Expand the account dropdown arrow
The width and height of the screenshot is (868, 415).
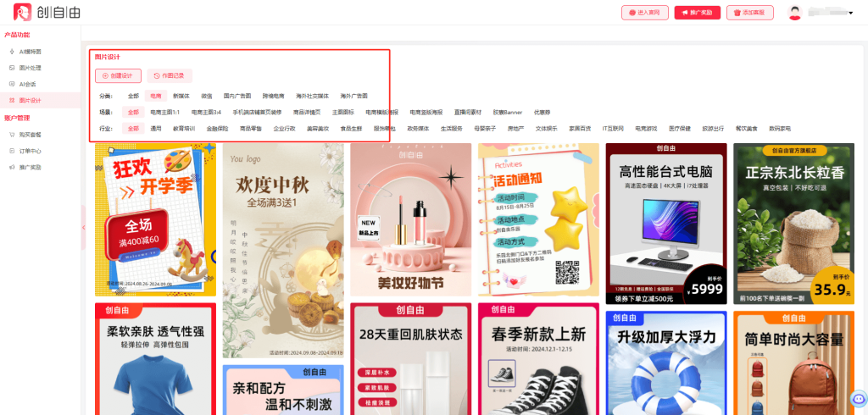click(x=850, y=14)
